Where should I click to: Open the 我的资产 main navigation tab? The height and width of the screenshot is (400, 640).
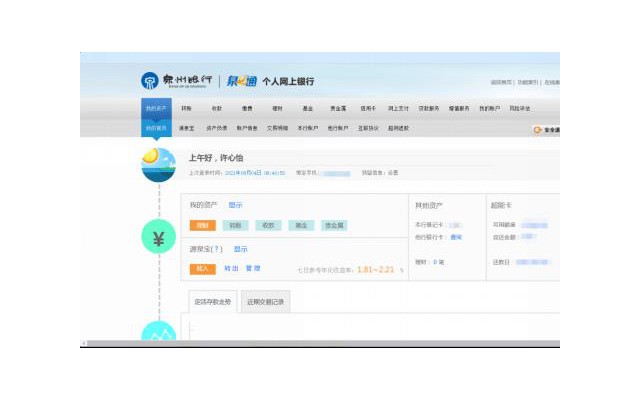156,109
